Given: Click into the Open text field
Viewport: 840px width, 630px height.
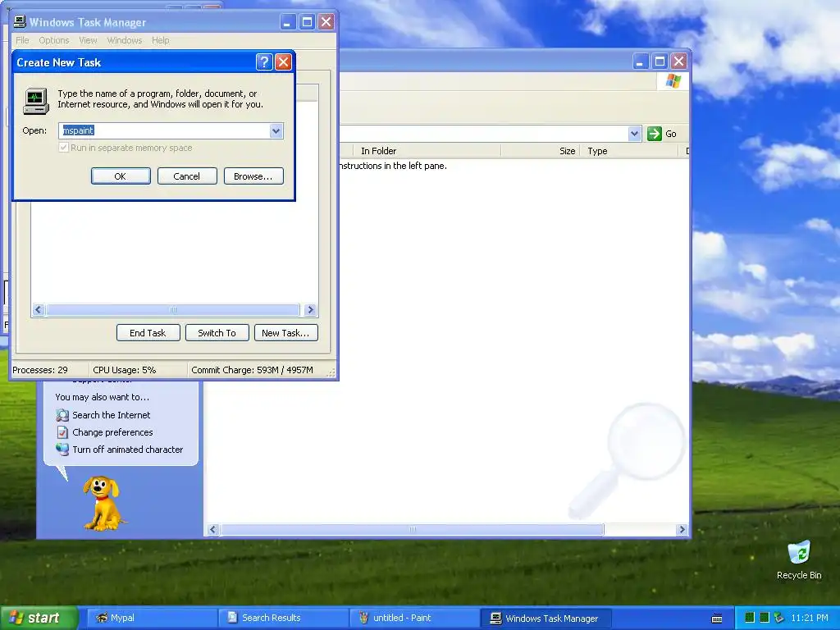Looking at the screenshot, I should (164, 130).
